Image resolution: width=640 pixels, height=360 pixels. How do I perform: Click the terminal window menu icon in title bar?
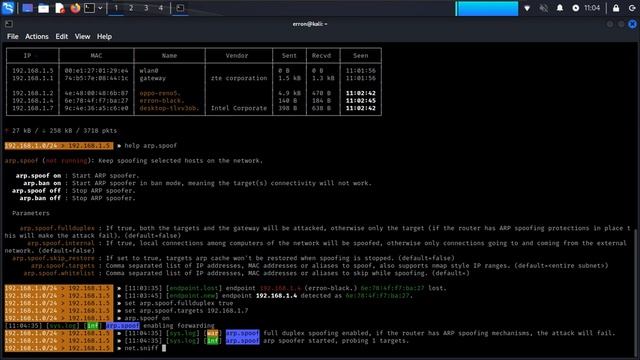pos(9,24)
